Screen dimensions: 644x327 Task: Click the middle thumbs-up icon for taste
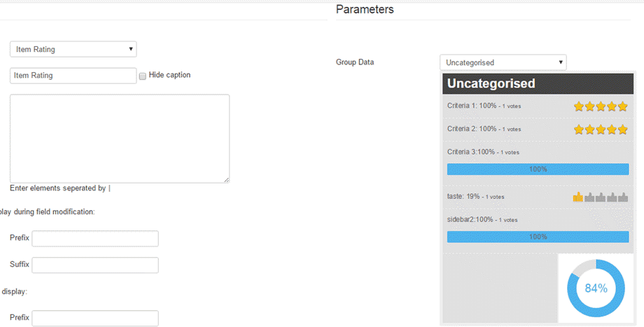click(x=601, y=197)
